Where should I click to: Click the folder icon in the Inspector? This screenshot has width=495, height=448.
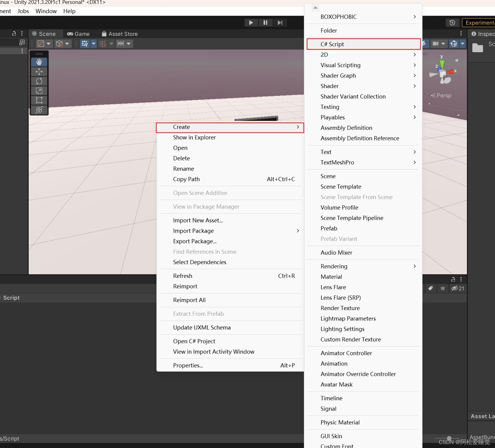(x=478, y=47)
